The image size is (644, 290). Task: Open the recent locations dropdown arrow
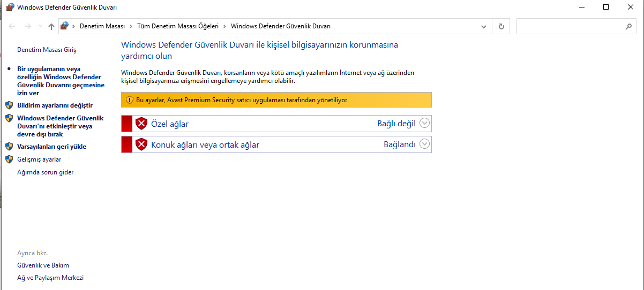(40, 26)
